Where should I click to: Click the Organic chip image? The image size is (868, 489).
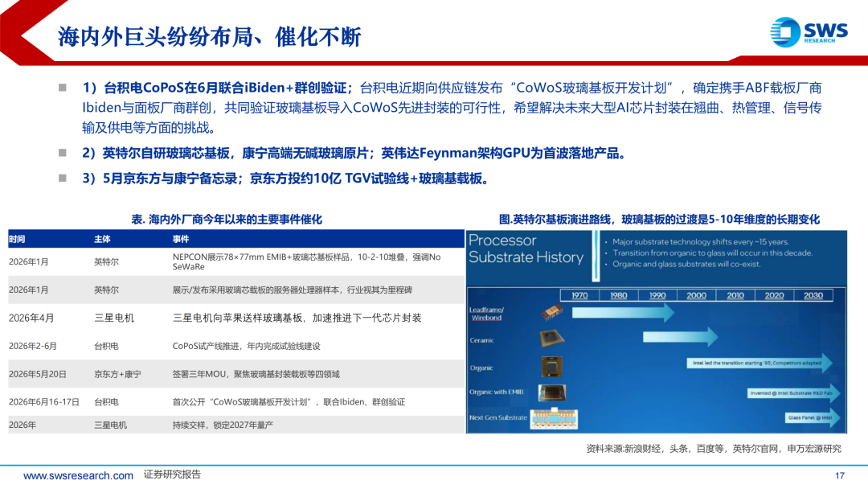(x=551, y=367)
